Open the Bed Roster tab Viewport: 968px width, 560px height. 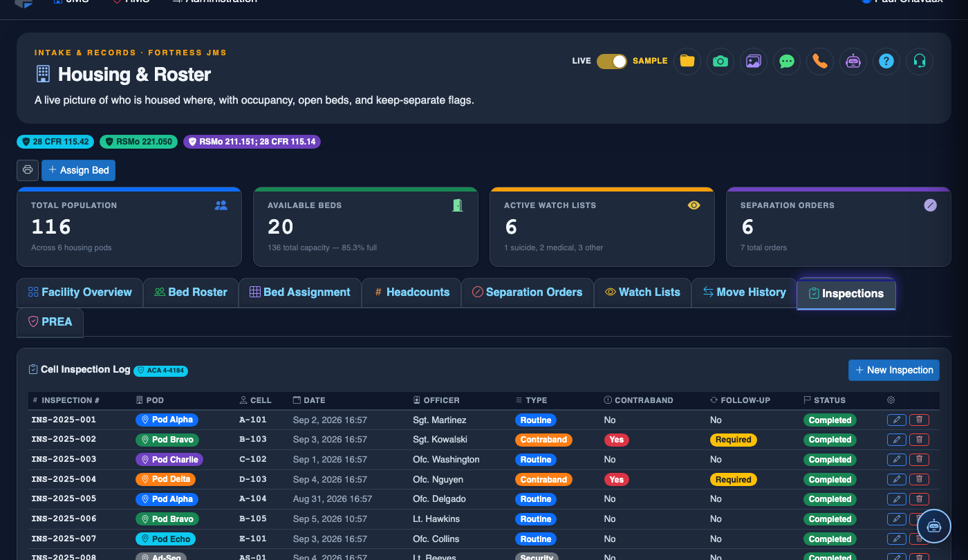point(191,292)
